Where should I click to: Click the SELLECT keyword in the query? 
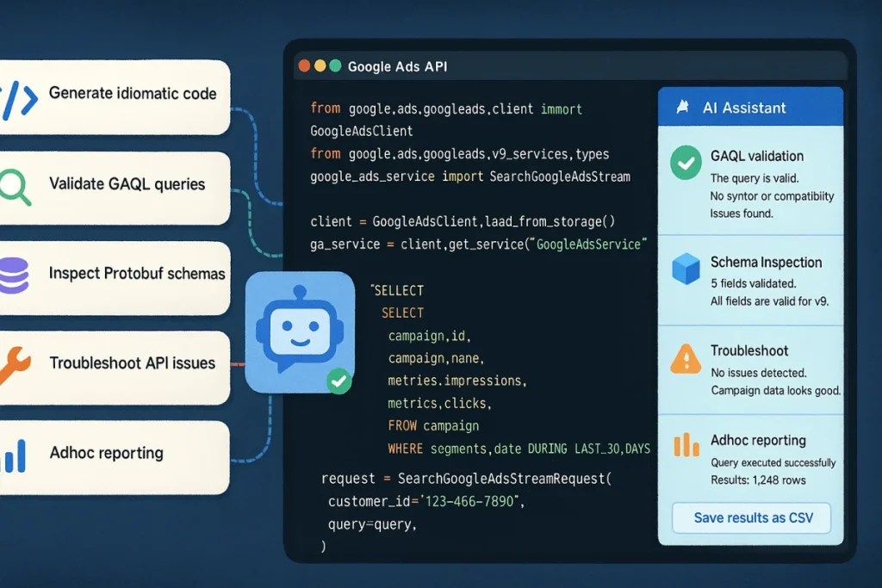point(397,291)
